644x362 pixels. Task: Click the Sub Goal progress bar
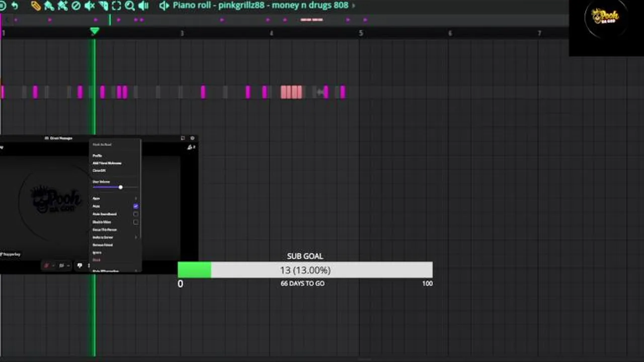305,270
